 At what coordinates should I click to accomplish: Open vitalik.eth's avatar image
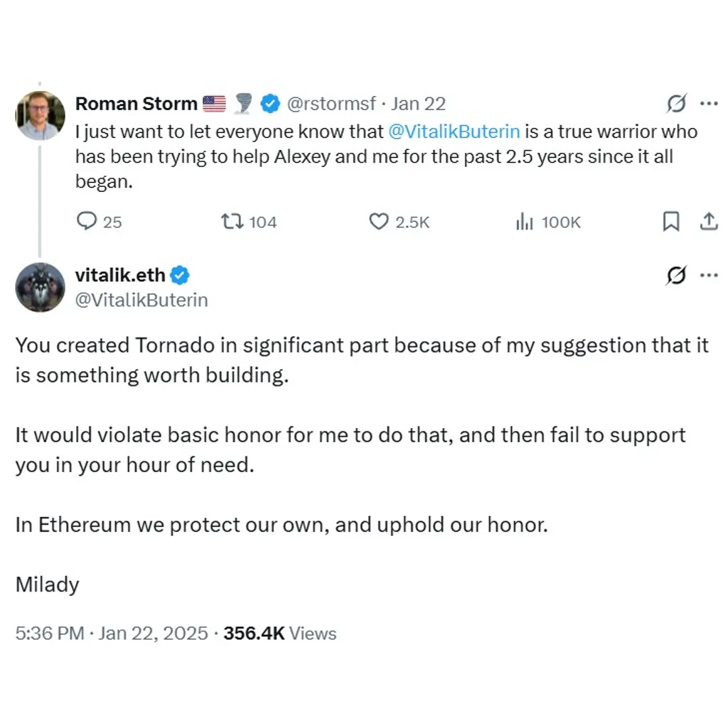41,287
